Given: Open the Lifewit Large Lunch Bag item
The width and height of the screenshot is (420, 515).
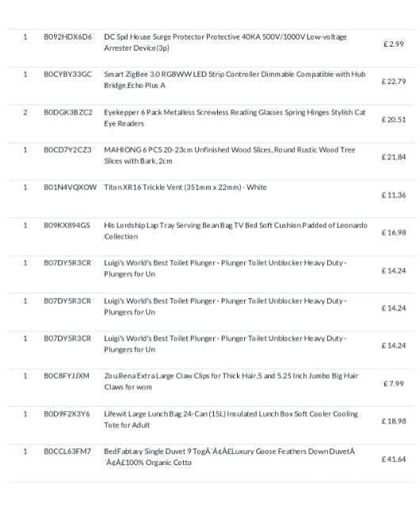Looking at the screenshot, I should click(231, 419).
